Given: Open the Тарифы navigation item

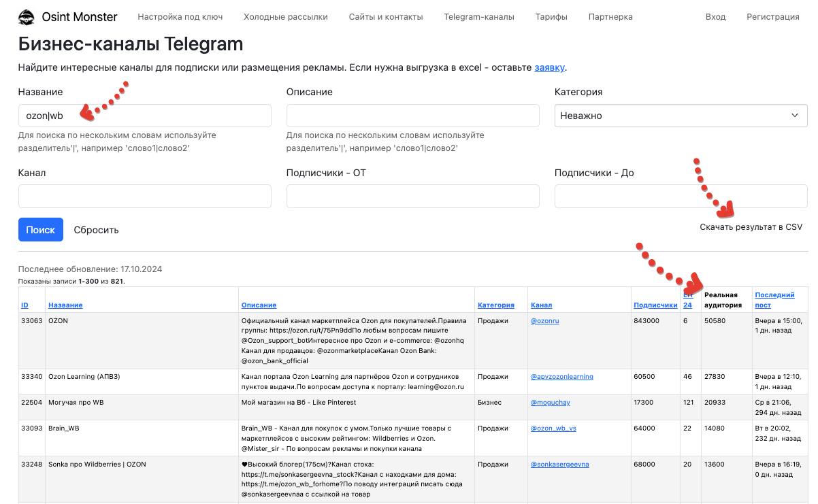Looking at the screenshot, I should pos(551,16).
